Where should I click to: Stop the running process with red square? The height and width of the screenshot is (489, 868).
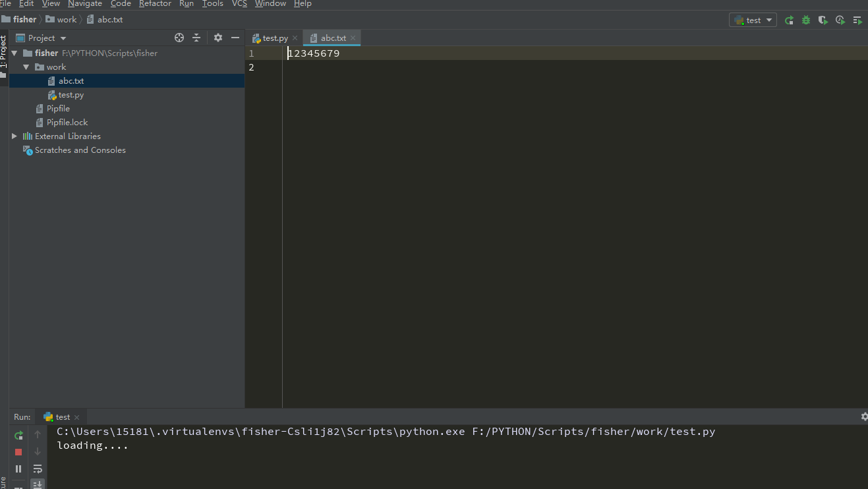pyautogui.click(x=18, y=452)
